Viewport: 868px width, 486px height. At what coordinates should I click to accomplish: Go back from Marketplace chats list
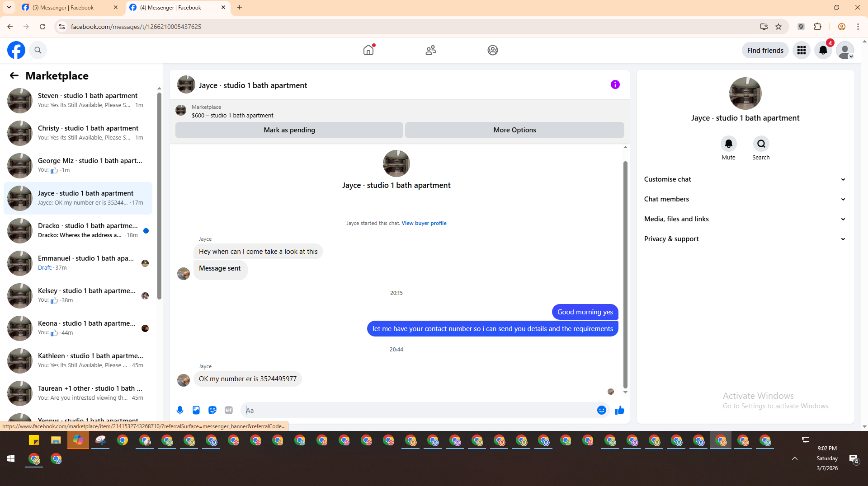(14, 75)
